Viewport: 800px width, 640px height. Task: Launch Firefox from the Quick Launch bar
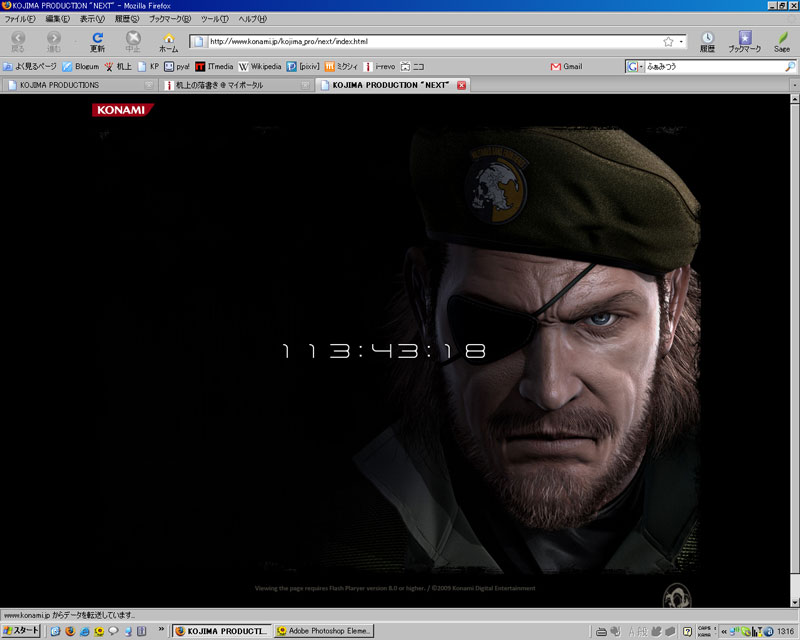pos(70,631)
